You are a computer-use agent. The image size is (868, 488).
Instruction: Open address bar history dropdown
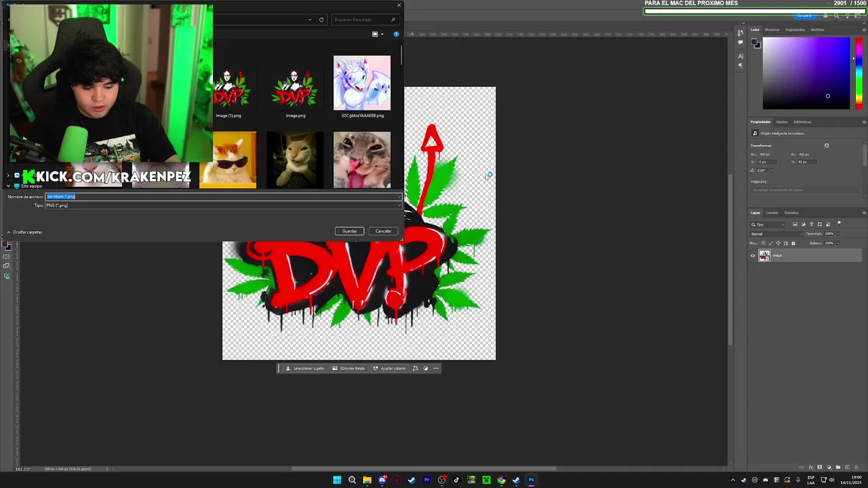(311, 20)
